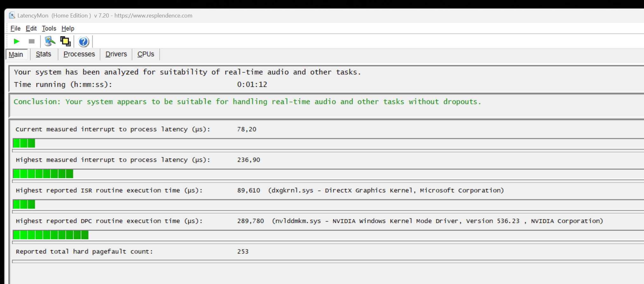
Task: Show the Drivers tab
Action: [116, 54]
